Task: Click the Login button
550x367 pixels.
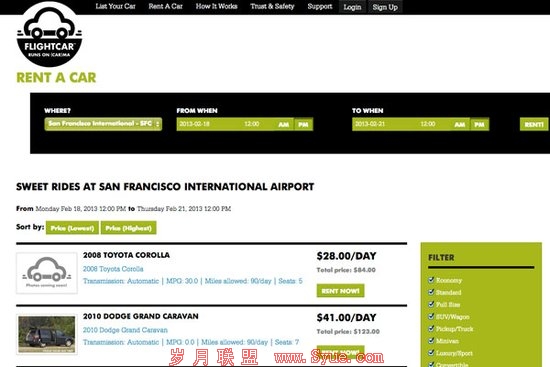Action: 352,7
